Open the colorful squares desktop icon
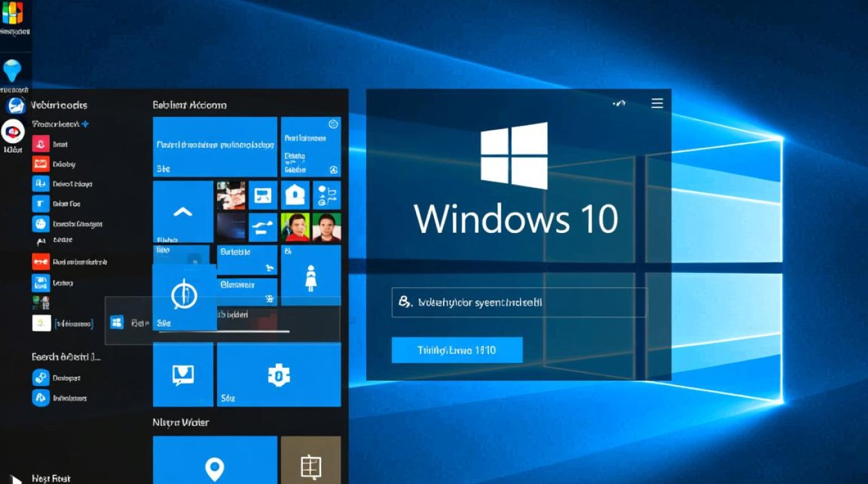The width and height of the screenshot is (868, 484). point(12,13)
